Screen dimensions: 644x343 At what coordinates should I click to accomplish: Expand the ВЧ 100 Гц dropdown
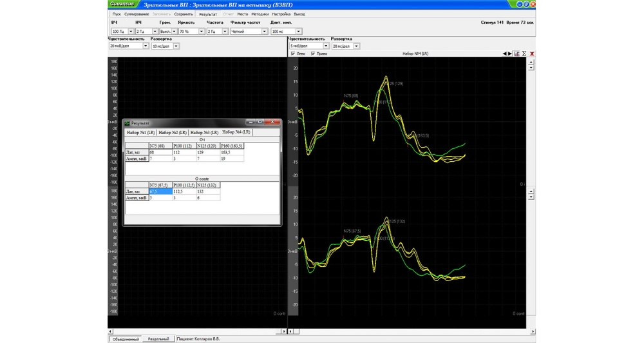click(x=131, y=31)
